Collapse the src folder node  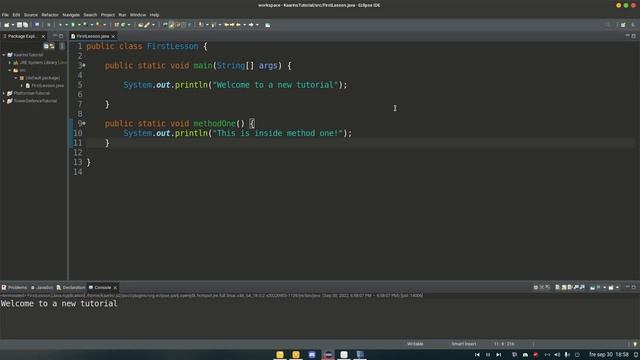tap(10, 70)
